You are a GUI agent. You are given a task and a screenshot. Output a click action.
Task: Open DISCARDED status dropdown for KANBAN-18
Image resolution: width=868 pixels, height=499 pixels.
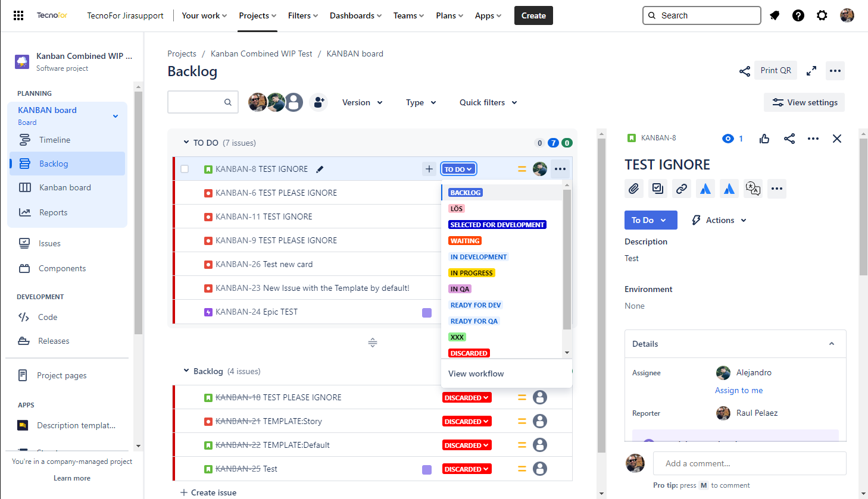pyautogui.click(x=467, y=397)
